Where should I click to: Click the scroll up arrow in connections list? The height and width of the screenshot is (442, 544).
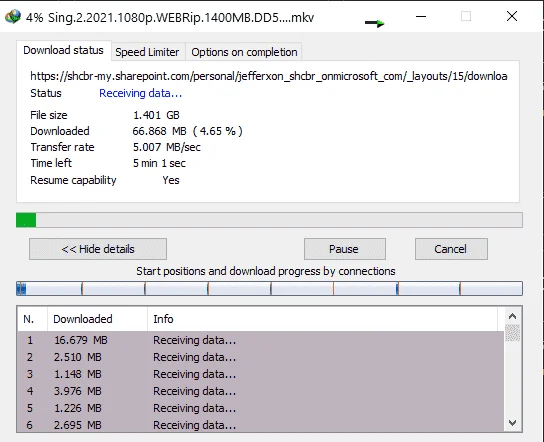tap(512, 316)
